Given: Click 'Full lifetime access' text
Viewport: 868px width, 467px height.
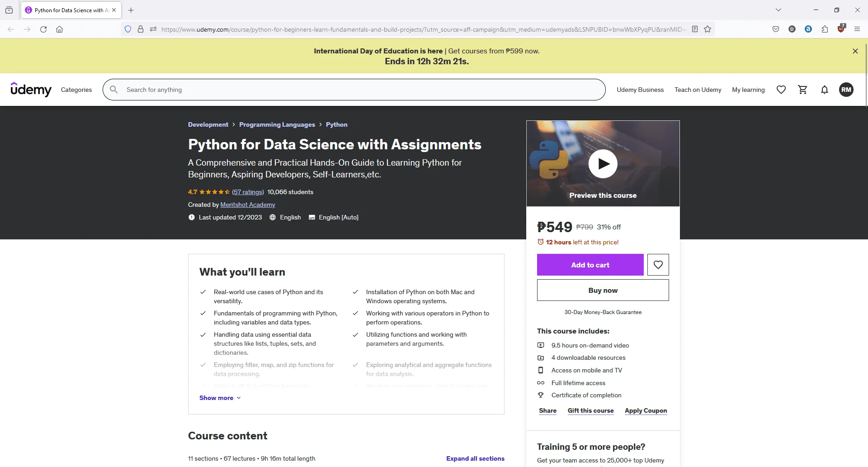Looking at the screenshot, I should coord(578,383).
